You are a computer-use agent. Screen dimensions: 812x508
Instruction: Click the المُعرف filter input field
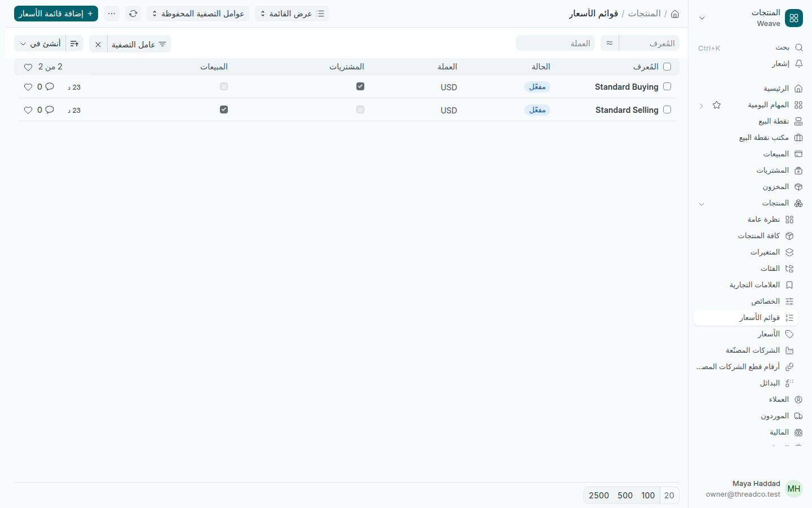(649, 43)
